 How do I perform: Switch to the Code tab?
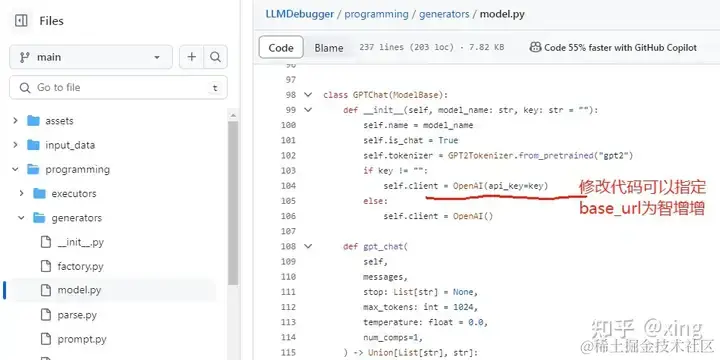coord(281,47)
